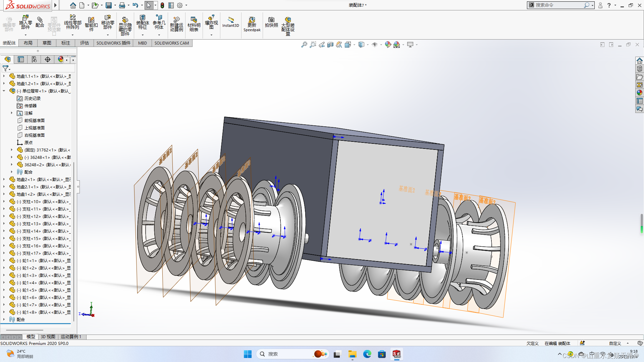Switch to the 评估 ribbon tab
This screenshot has height=362, width=644.
[x=85, y=43]
